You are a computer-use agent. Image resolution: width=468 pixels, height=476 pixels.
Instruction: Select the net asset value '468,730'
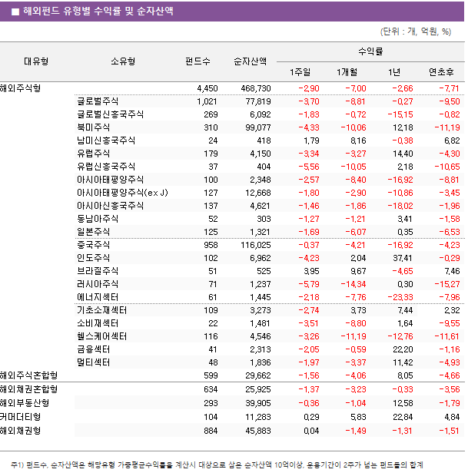point(256,88)
